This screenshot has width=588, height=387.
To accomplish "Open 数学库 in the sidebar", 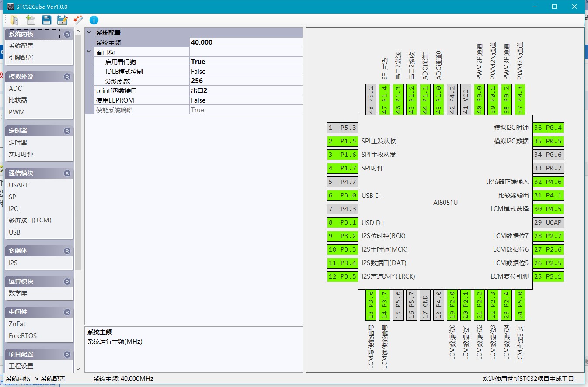I will tap(18, 293).
